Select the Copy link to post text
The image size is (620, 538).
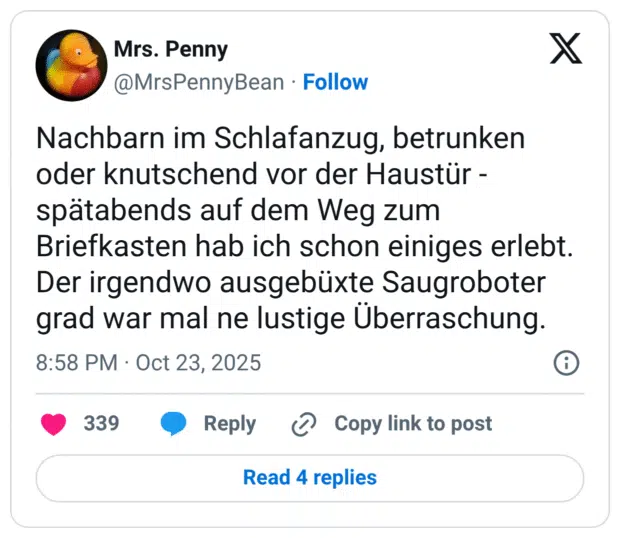(x=413, y=424)
